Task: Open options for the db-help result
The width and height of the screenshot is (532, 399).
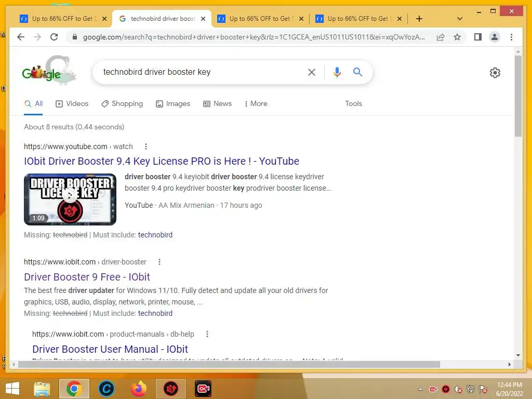Action: pos(207,334)
